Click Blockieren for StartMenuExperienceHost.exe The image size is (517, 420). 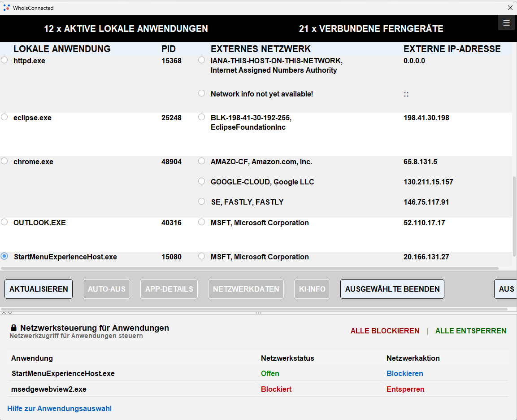(x=404, y=373)
